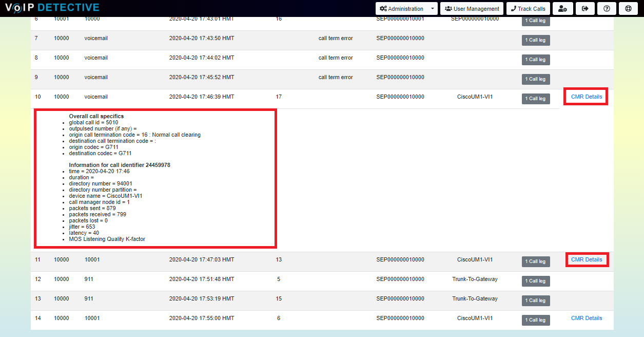Open CMR Details for call 11
The height and width of the screenshot is (337, 644).
click(587, 259)
